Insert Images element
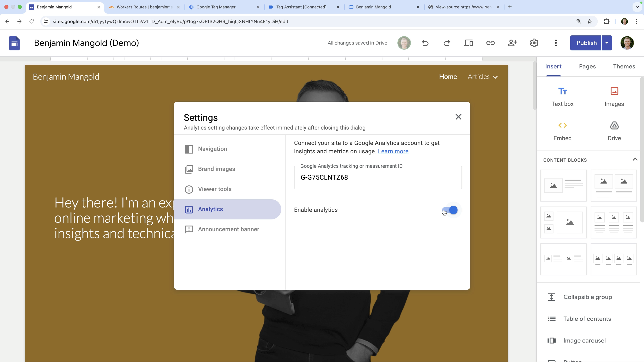 click(614, 97)
